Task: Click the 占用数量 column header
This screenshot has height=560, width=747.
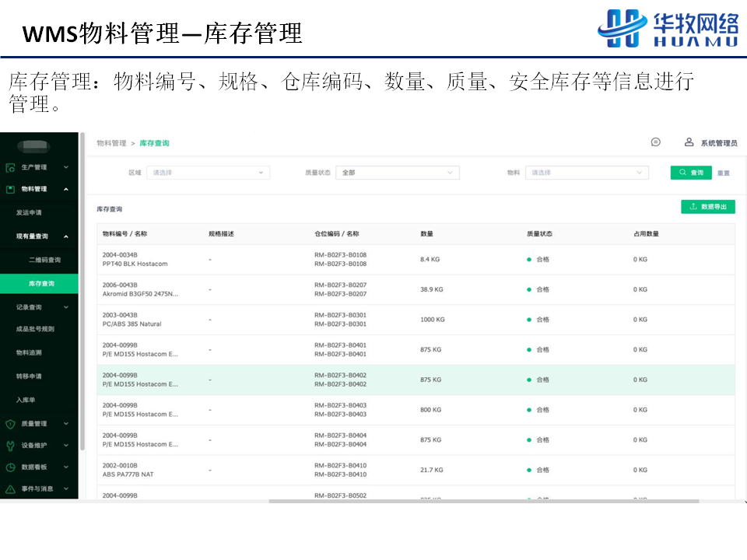Action: coord(646,234)
